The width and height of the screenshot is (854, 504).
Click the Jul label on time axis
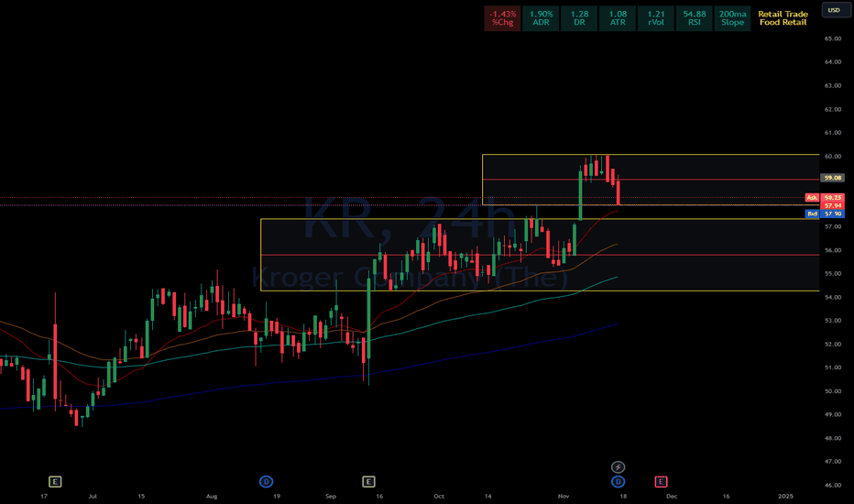tap(93, 497)
